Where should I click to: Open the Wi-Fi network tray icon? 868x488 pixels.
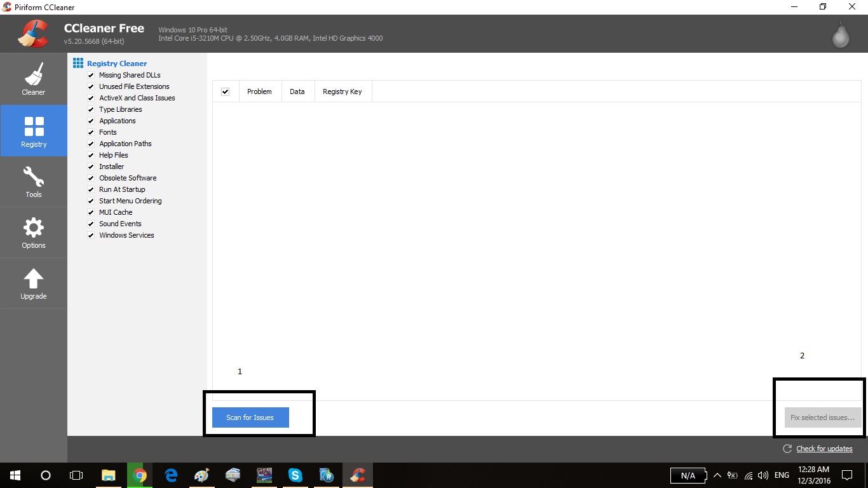click(x=748, y=475)
